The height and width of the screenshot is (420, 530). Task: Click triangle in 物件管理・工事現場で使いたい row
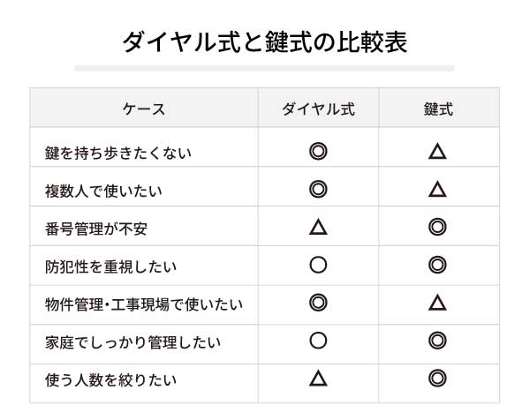[x=437, y=304]
